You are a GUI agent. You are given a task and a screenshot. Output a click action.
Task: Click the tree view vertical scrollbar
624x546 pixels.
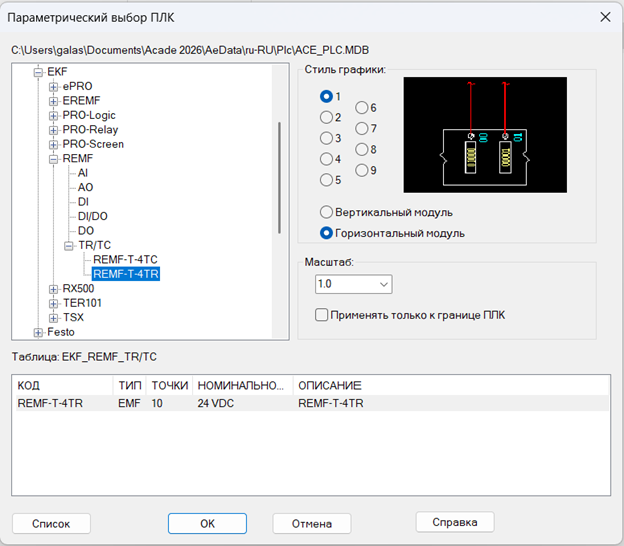(x=279, y=178)
